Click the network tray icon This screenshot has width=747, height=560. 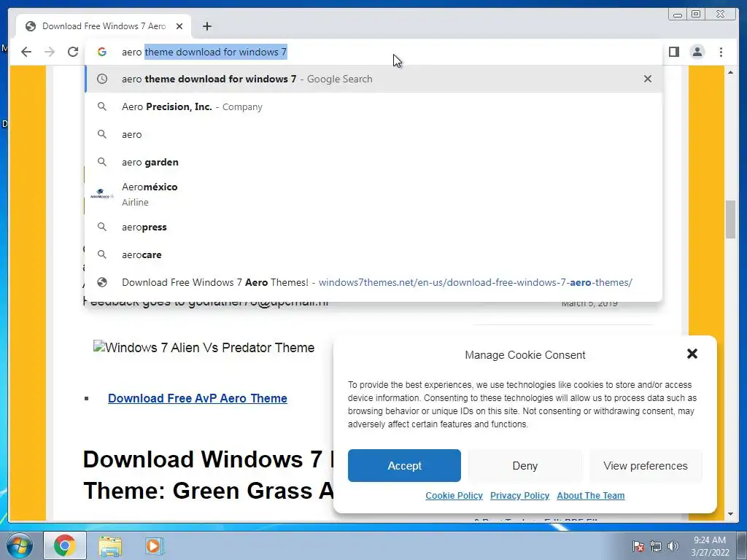point(656,546)
